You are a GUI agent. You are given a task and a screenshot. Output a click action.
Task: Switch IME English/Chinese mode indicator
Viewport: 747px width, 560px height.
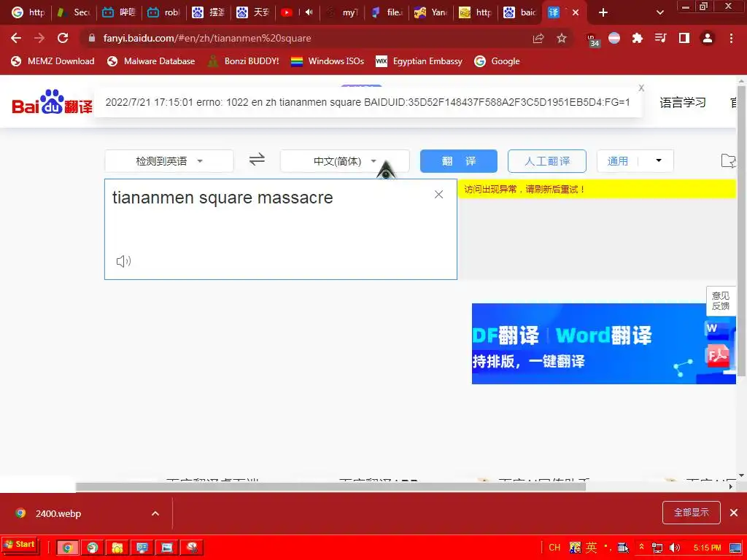tap(591, 548)
